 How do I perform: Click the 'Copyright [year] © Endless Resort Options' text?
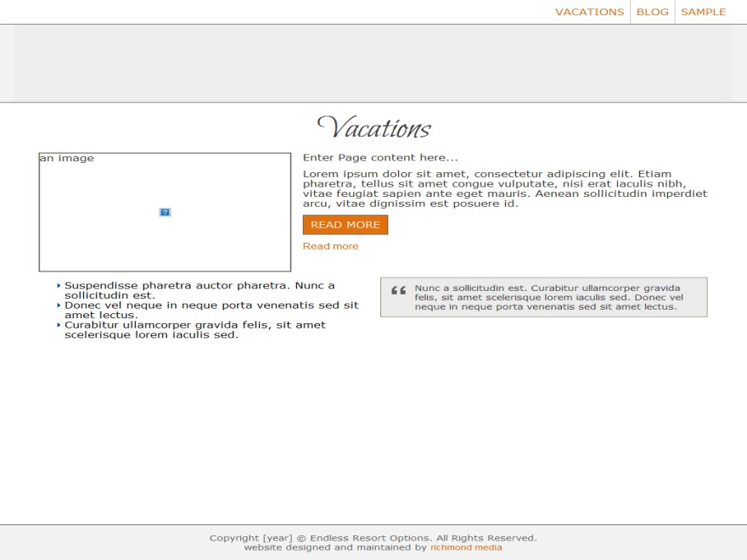(x=373, y=538)
